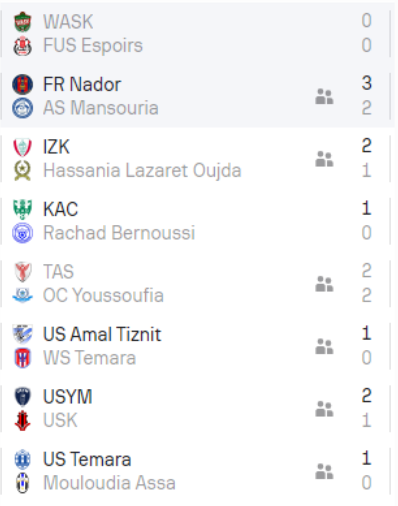Open lineups icon for US Temara match
The image size is (398, 506).
pyautogui.click(x=324, y=471)
